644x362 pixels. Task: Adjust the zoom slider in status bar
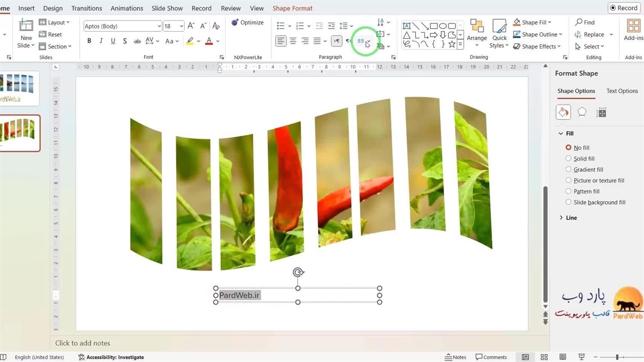click(617, 357)
